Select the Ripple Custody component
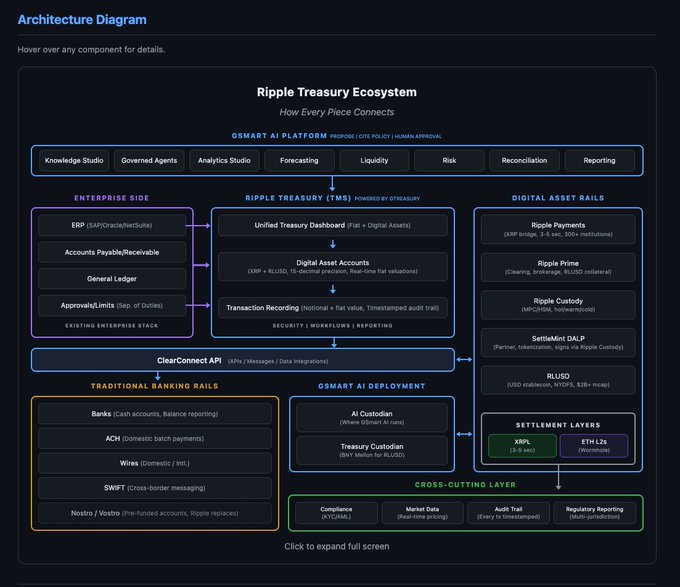Viewport: 680px width, 587px height. 558,305
